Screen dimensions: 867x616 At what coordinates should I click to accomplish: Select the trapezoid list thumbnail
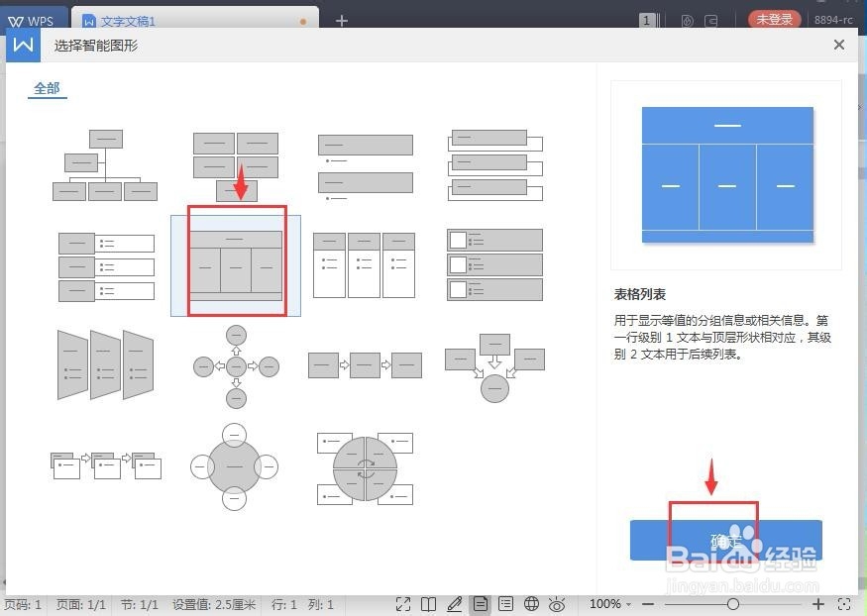106,365
